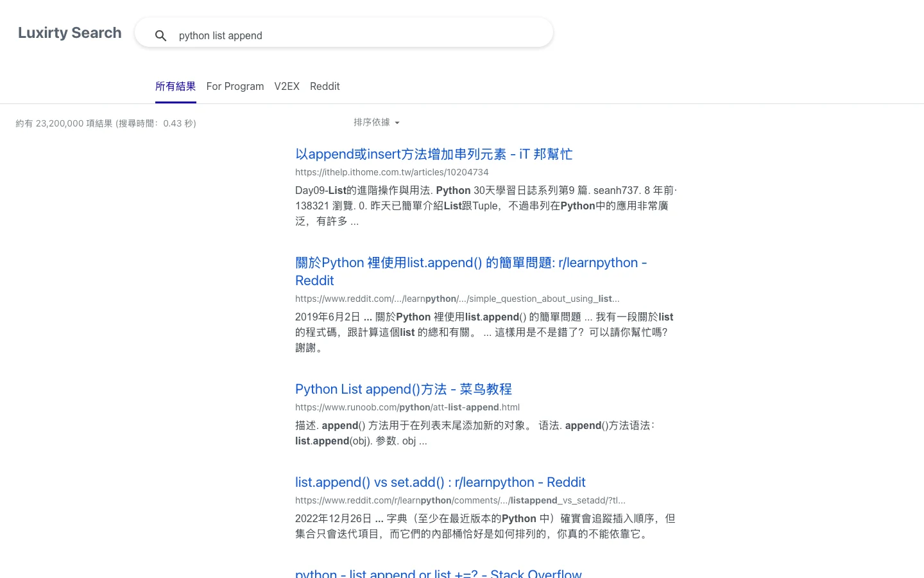Click the snippet dated 2019年6月2日
924x578 pixels.
(484, 332)
